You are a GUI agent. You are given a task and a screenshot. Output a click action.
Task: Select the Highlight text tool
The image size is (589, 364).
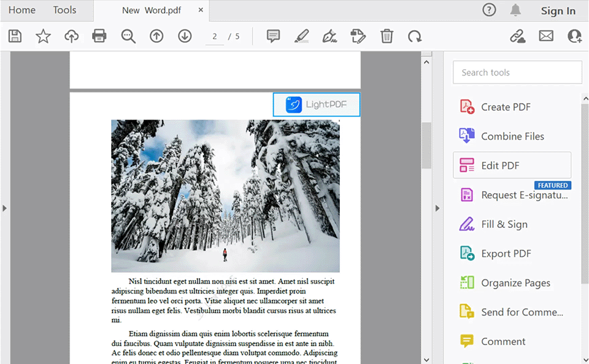301,36
